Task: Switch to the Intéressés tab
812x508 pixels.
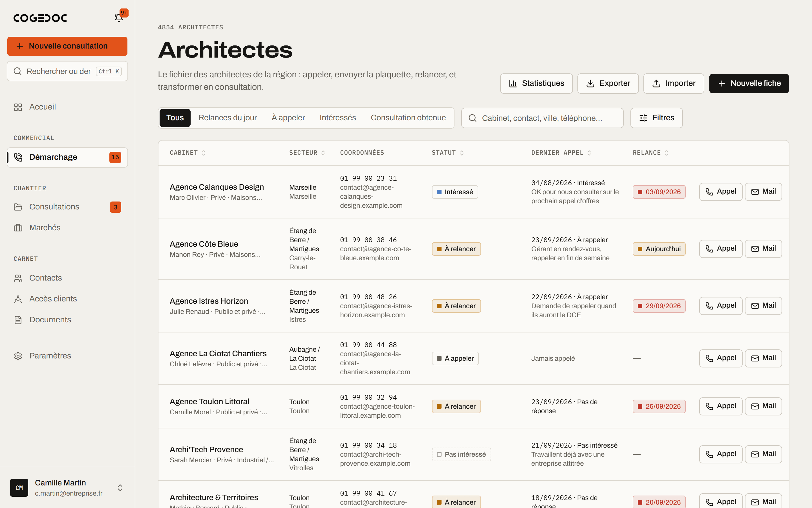Action: click(337, 118)
